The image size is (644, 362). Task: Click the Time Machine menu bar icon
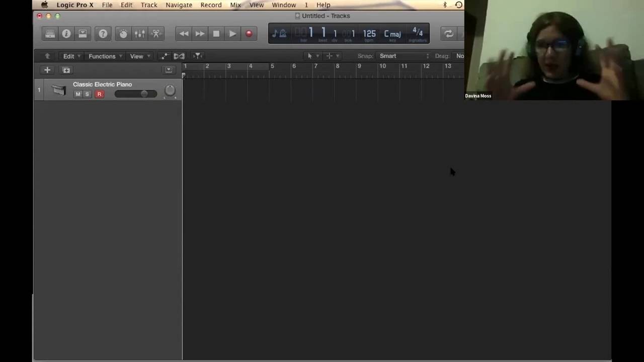[458, 5]
